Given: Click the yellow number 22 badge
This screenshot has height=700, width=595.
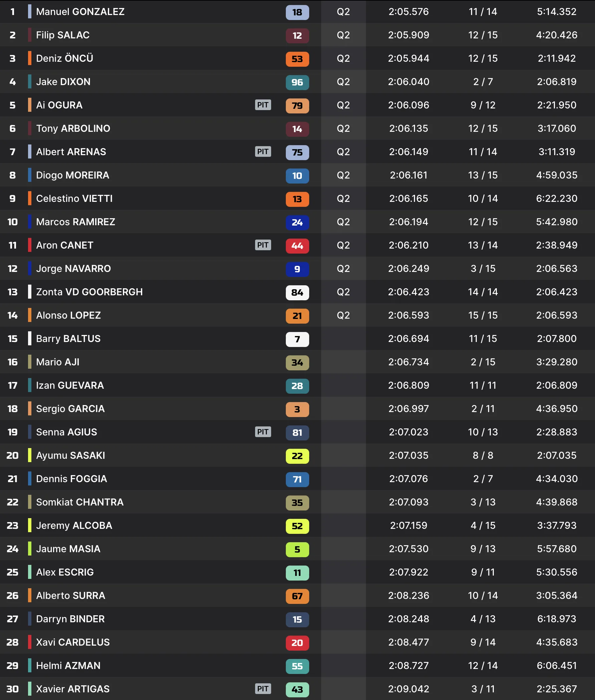Looking at the screenshot, I should (x=297, y=456).
